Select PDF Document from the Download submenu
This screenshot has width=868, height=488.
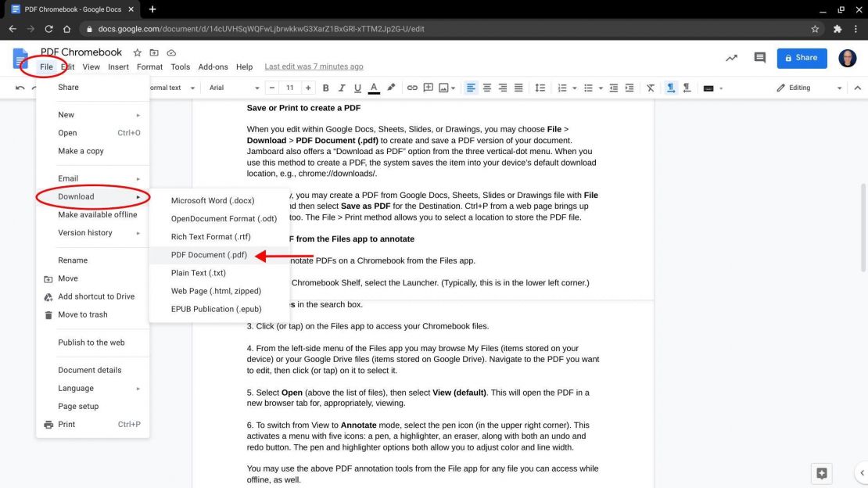pos(208,254)
